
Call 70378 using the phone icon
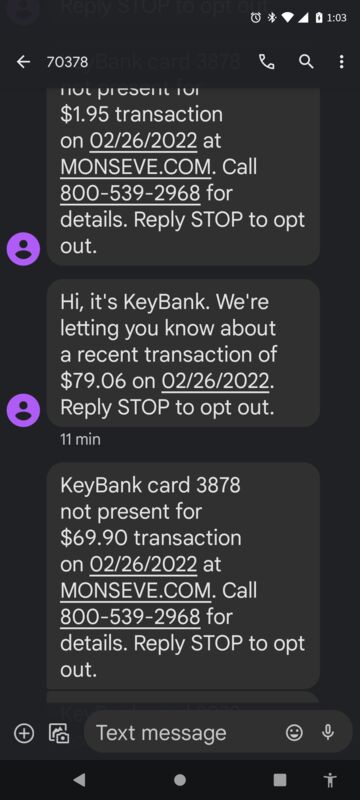click(x=267, y=62)
